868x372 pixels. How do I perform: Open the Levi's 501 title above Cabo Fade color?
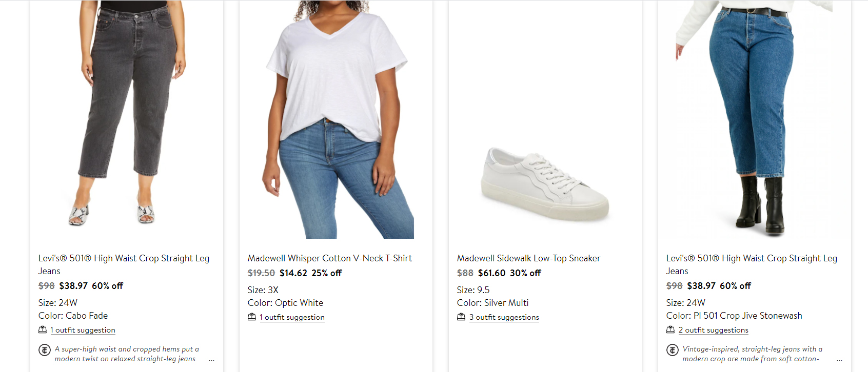[124, 259]
